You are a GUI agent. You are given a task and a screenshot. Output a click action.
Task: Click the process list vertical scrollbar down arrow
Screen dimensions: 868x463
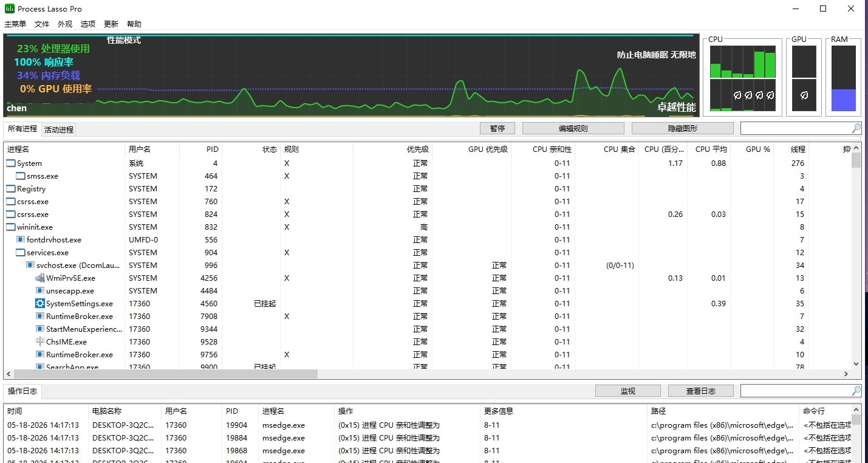coord(856,364)
